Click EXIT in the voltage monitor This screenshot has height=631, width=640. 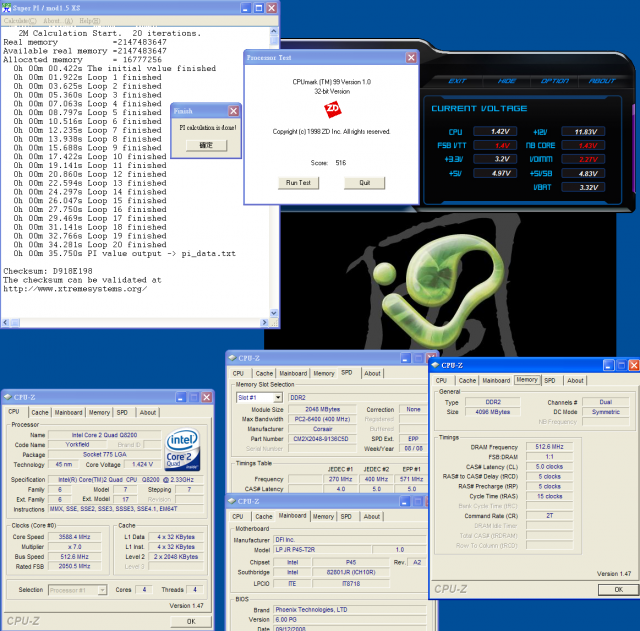[x=457, y=81]
